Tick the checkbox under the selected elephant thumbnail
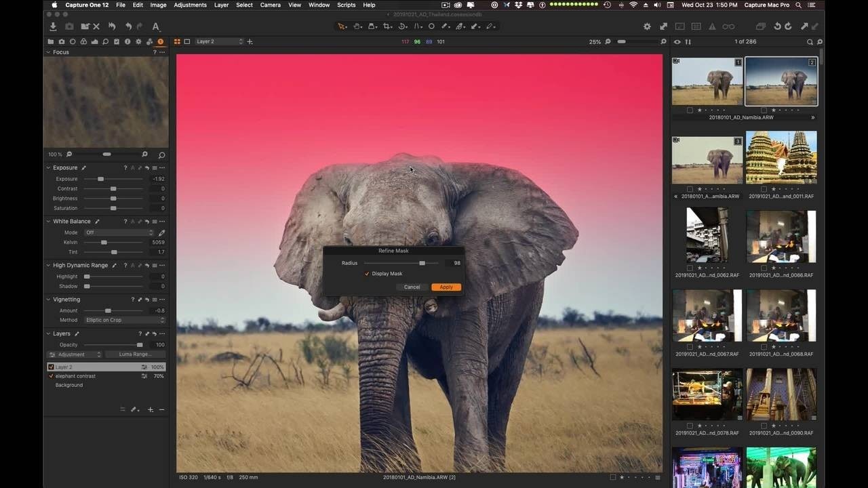This screenshot has height=488, width=868. pyautogui.click(x=764, y=110)
